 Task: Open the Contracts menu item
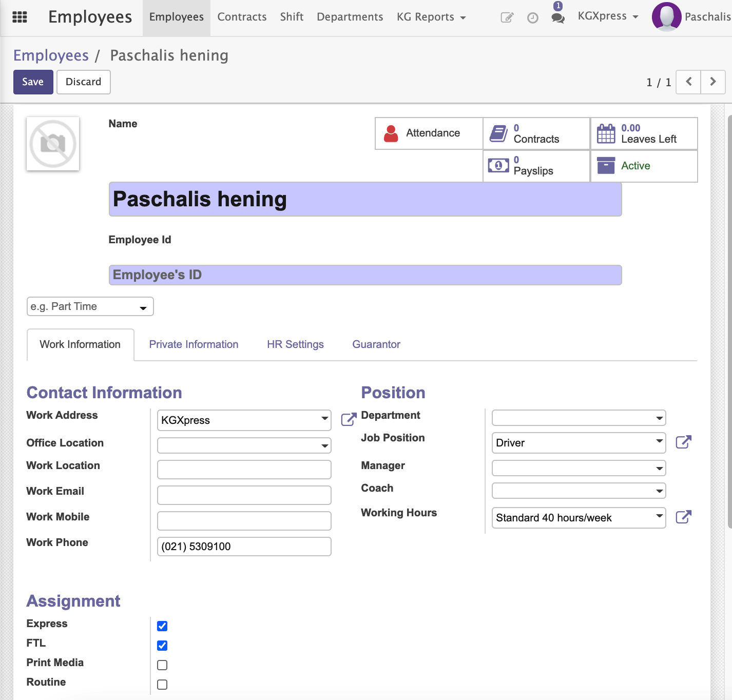pos(242,17)
